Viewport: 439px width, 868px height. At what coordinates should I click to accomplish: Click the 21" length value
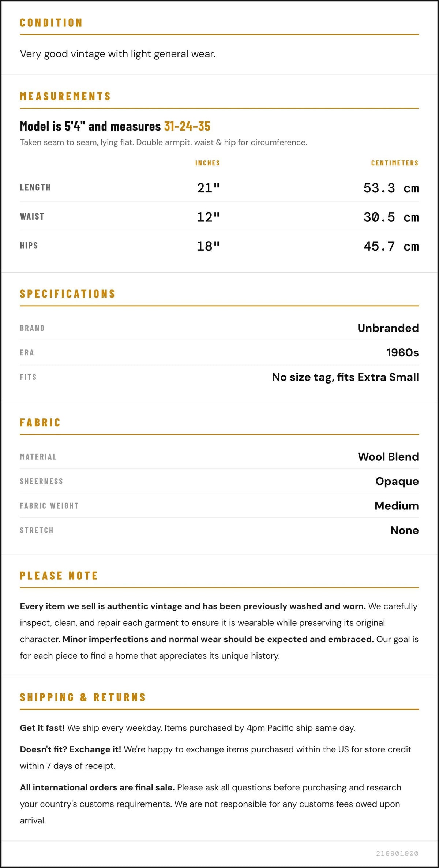click(x=208, y=188)
